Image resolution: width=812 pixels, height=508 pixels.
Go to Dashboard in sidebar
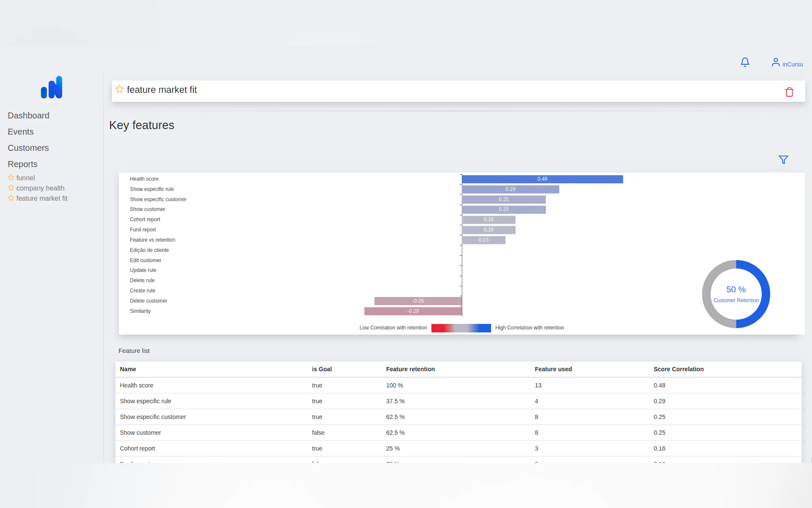28,115
